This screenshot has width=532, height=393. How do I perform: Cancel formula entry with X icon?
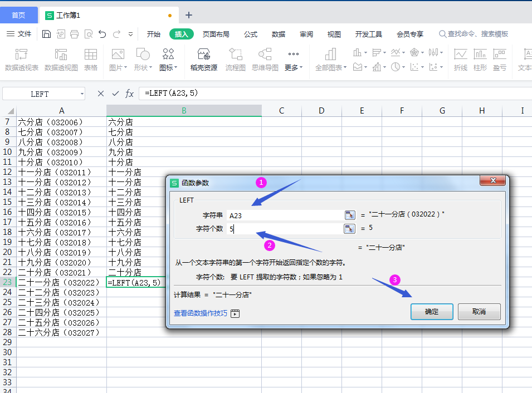coord(101,94)
